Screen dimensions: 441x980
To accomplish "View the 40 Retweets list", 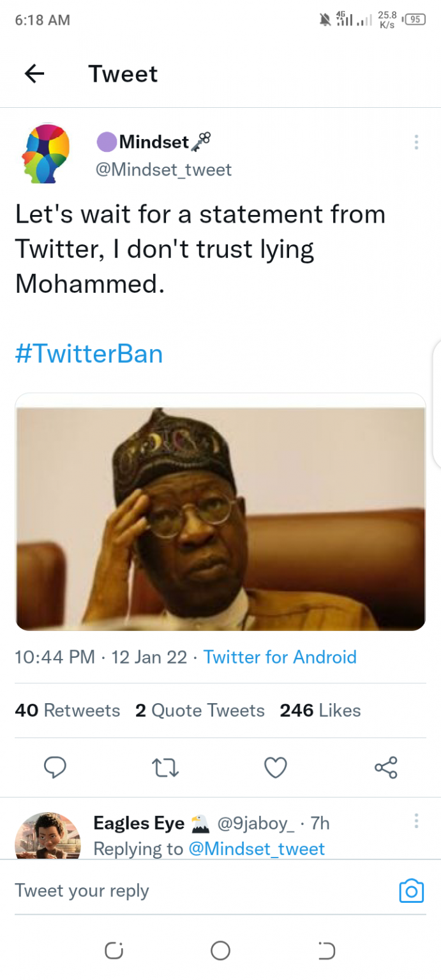I will point(68,710).
